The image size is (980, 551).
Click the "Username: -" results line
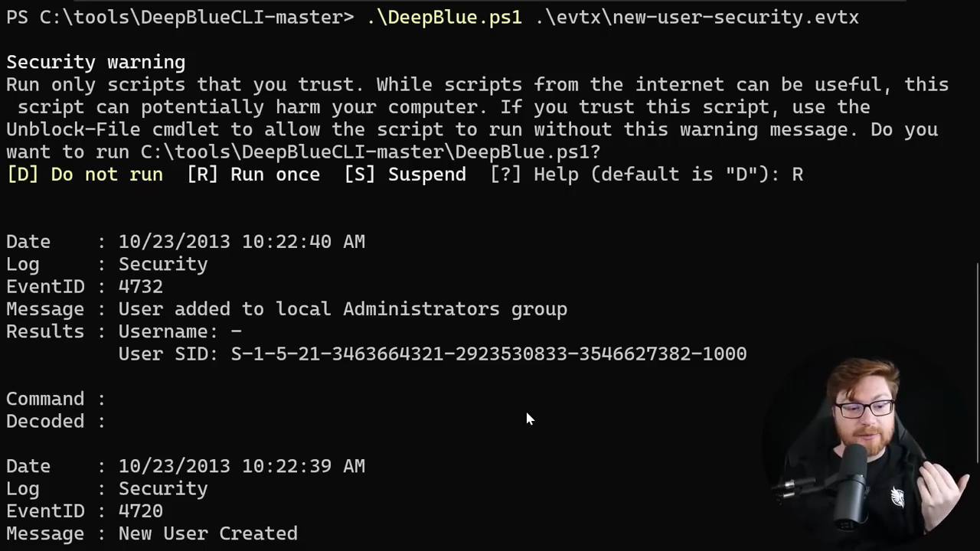[180, 331]
